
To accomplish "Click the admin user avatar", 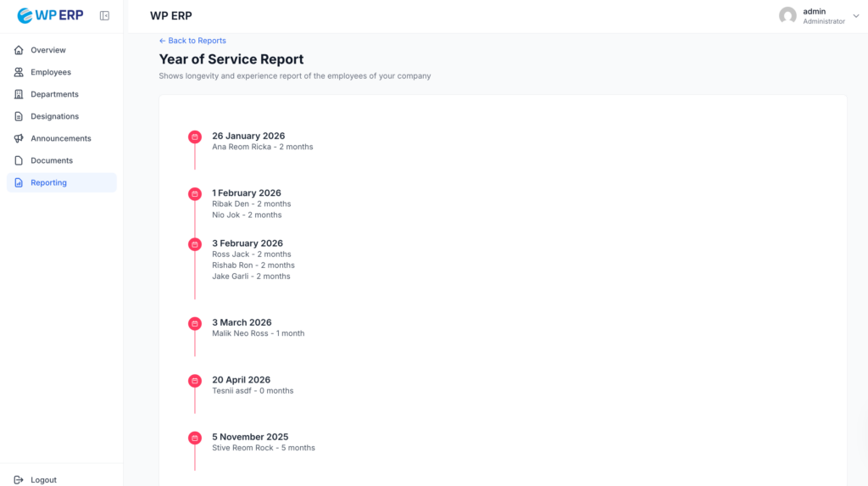I will pyautogui.click(x=787, y=16).
